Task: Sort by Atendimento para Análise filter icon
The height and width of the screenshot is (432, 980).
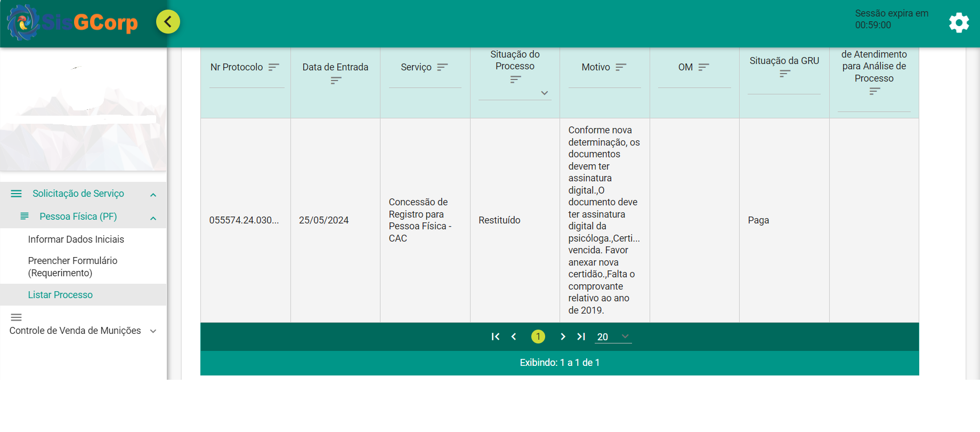Action: pos(874,92)
